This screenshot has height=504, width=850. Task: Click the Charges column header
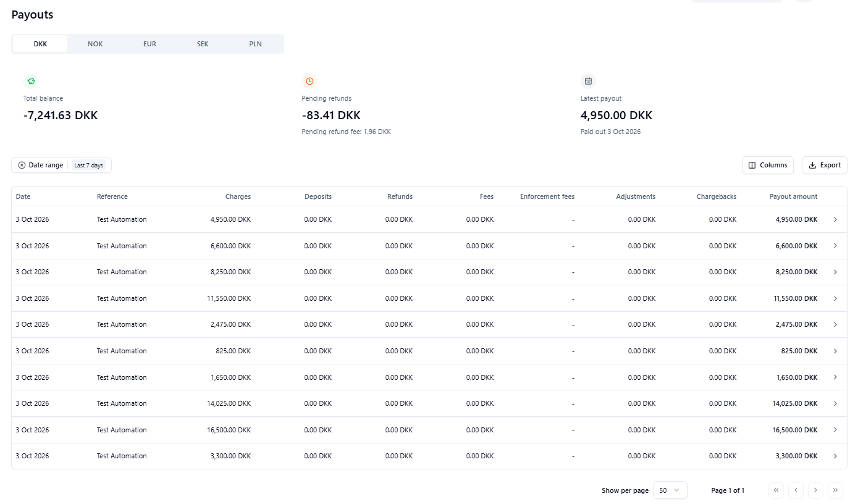(238, 196)
